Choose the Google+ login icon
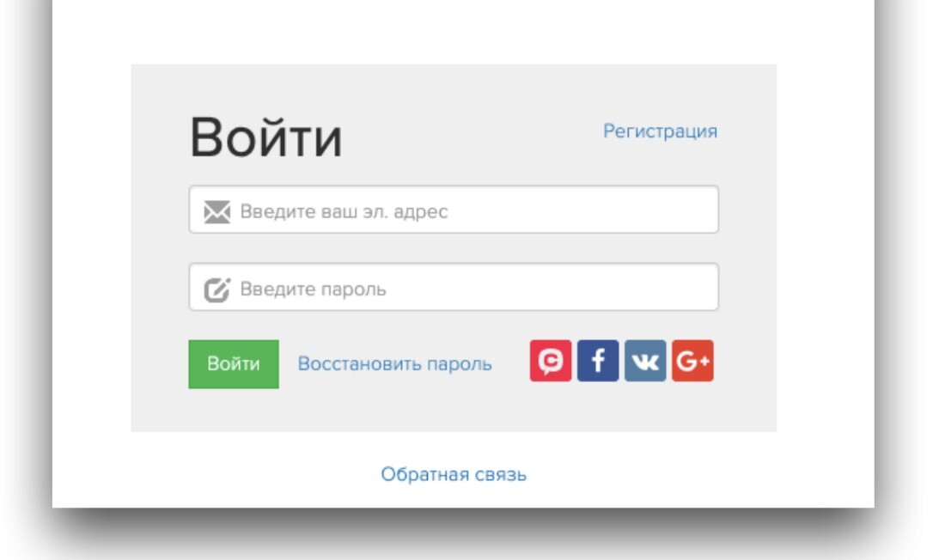 point(692,362)
